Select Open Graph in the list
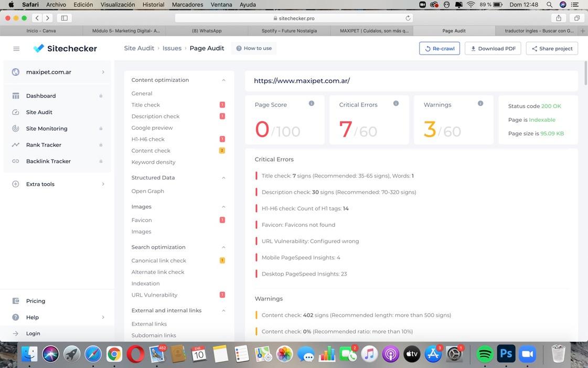 click(148, 191)
